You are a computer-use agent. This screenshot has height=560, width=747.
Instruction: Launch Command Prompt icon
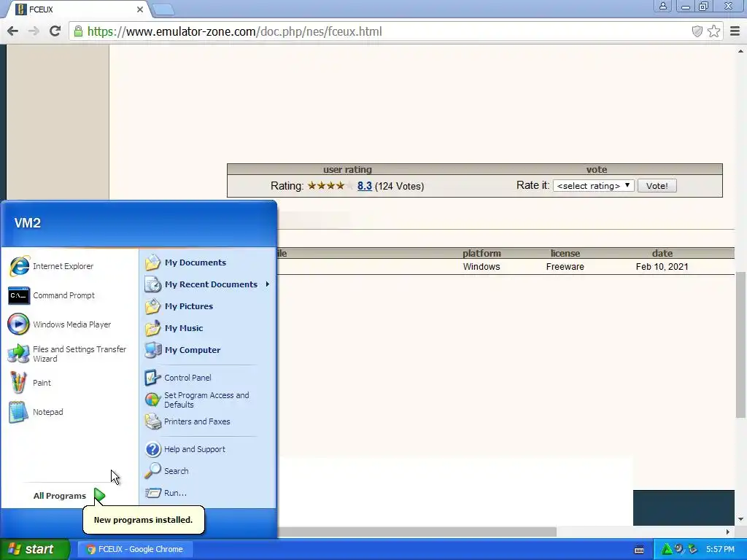pyautogui.click(x=19, y=296)
